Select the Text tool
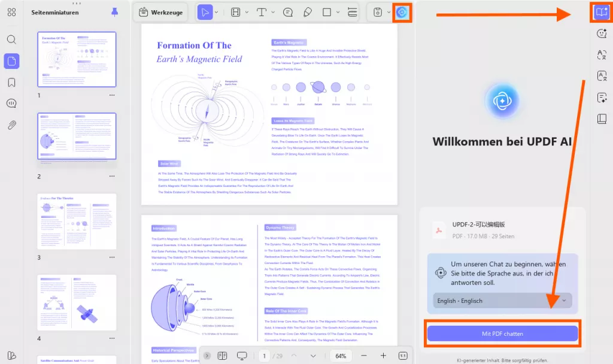The image size is (613, 364). 262,12
